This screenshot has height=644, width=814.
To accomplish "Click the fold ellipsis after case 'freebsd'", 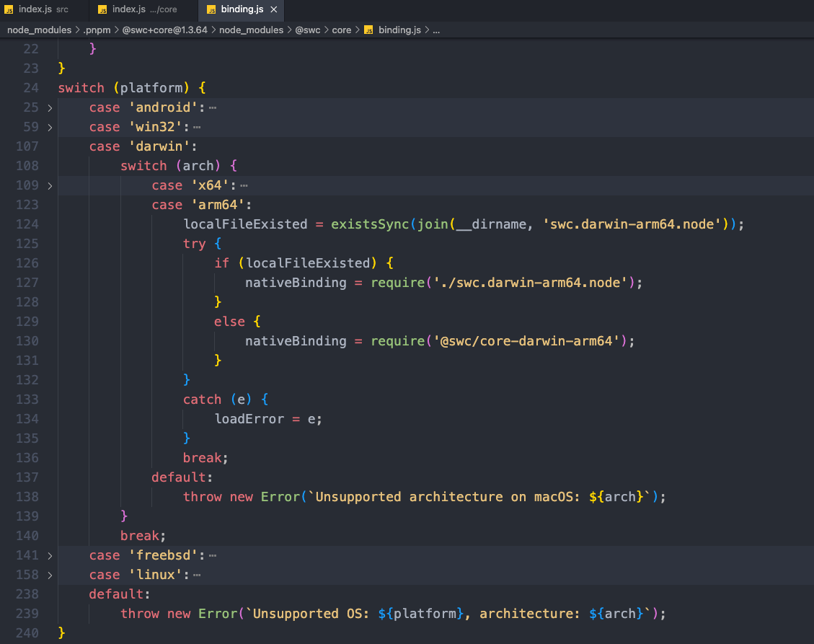I will coord(213,556).
